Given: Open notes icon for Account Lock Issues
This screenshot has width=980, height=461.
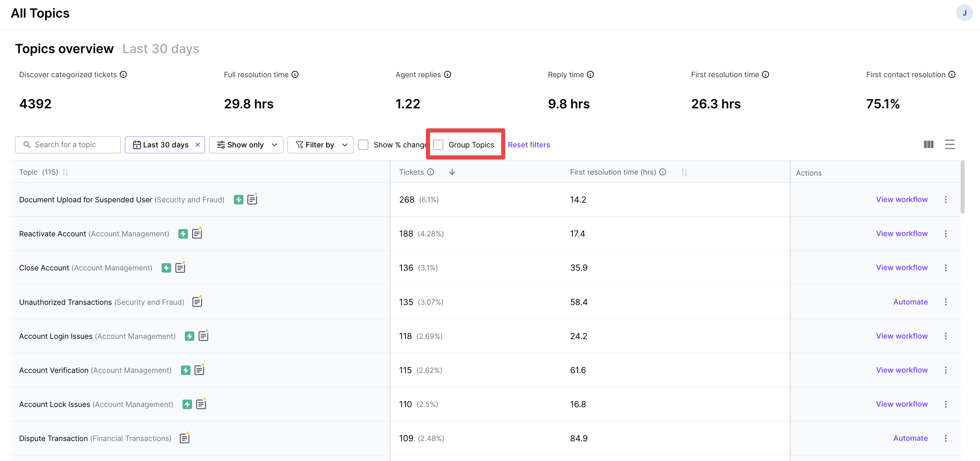Looking at the screenshot, I should coord(201,404).
